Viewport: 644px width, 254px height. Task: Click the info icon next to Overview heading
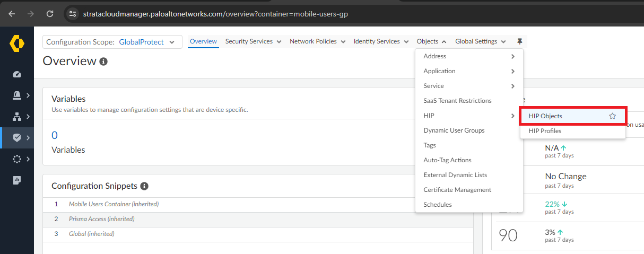point(103,62)
